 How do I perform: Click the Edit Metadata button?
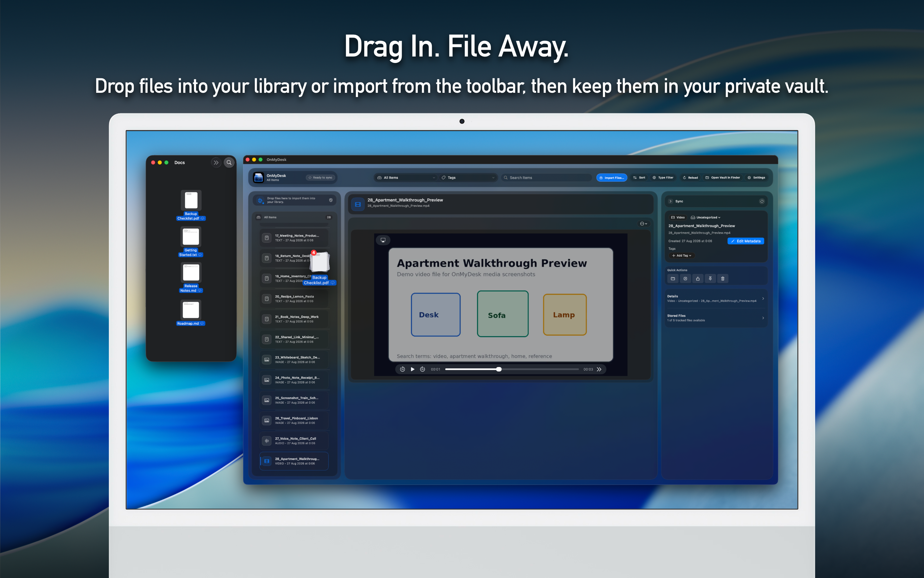pos(745,241)
